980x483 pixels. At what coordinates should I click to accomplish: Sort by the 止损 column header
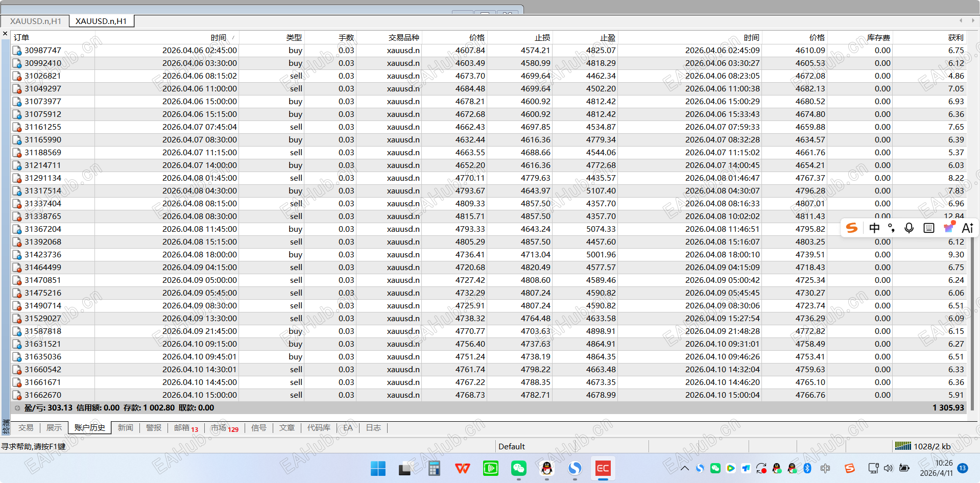(x=520, y=37)
